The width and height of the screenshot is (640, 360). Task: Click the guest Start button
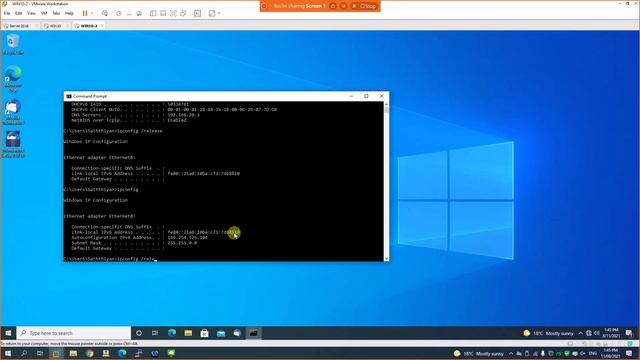point(8,333)
